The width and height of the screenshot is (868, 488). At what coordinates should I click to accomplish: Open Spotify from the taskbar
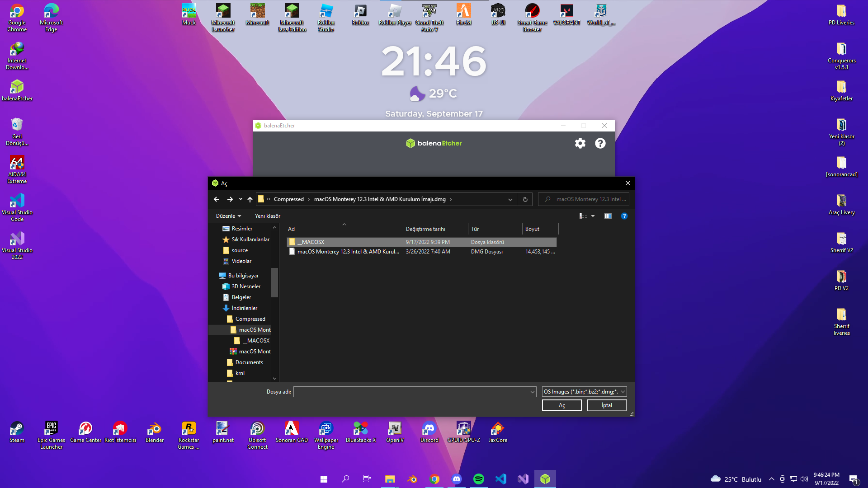[x=478, y=479]
